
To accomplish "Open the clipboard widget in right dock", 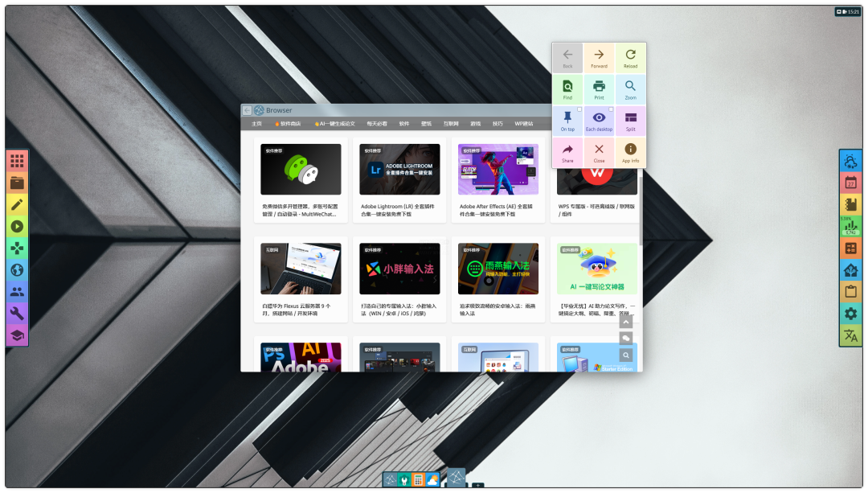I will 851,292.
